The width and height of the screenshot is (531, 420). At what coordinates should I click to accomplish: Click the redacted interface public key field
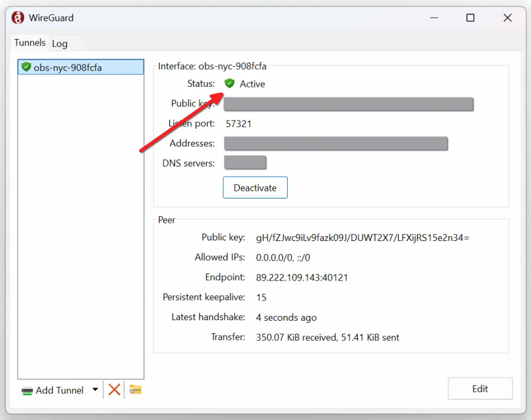pos(348,105)
